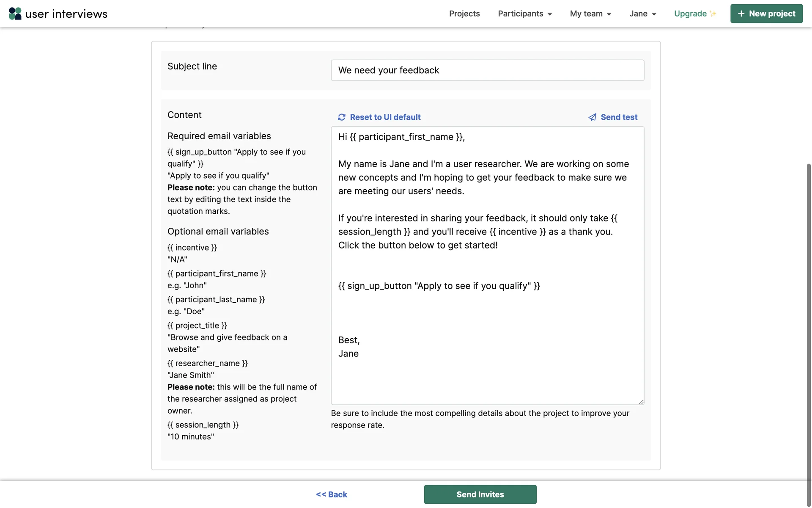
Task: Click the page vertical scrollbar
Action: [x=809, y=322]
